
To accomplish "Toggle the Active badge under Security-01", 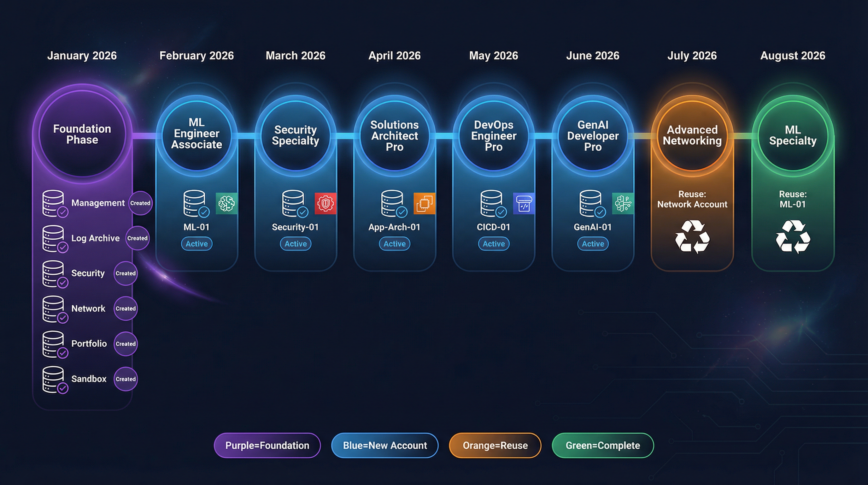I will [x=295, y=243].
